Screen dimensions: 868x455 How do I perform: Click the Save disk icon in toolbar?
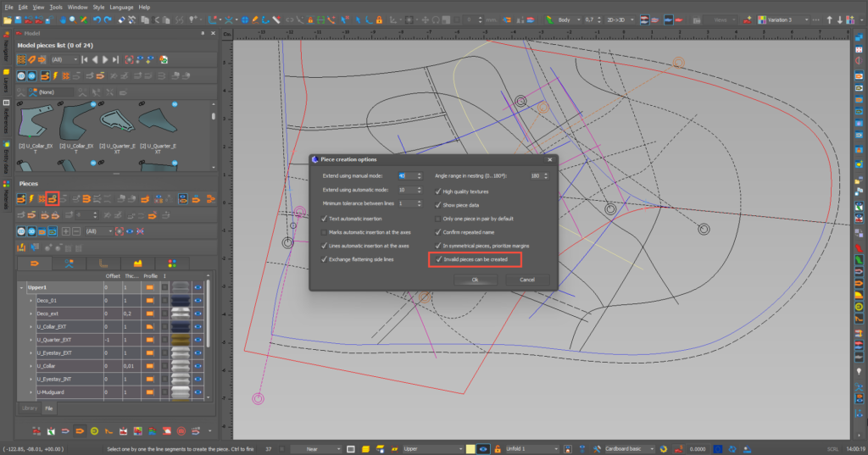18,20
